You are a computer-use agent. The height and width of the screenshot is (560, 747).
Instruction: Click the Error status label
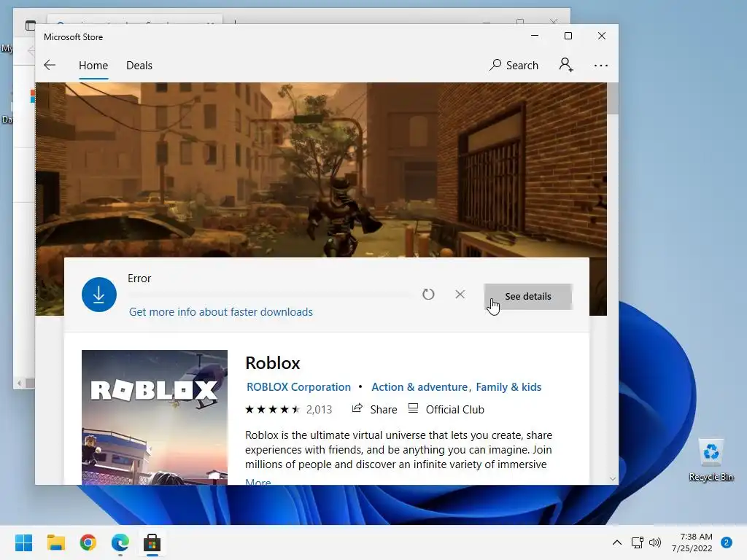coord(139,279)
